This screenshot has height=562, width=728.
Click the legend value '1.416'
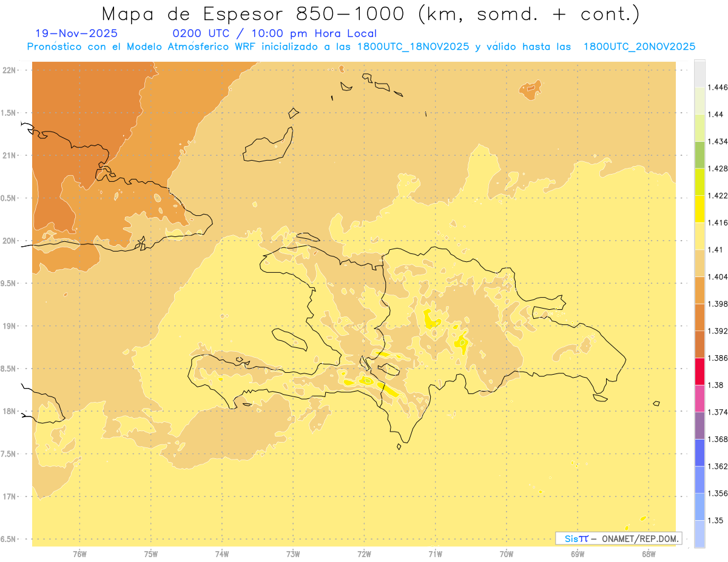click(718, 222)
